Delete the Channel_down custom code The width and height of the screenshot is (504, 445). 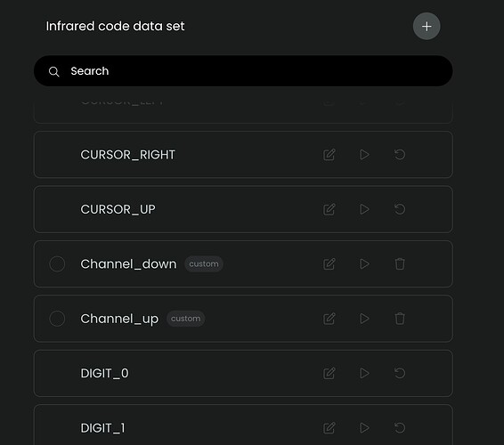point(400,263)
